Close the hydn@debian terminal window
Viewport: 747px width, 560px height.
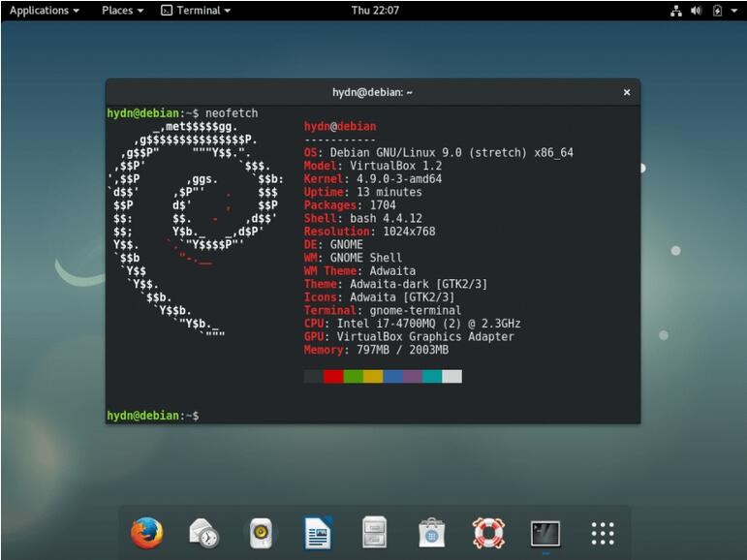[627, 92]
